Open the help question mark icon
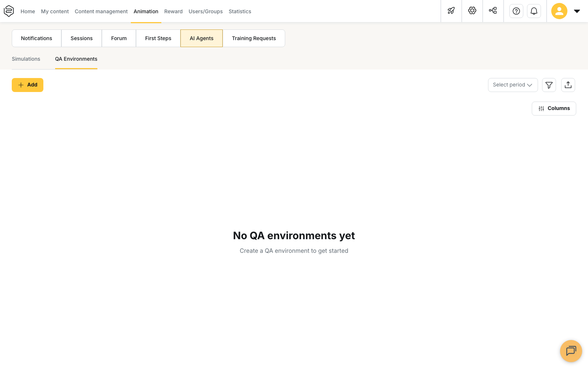The image size is (588, 368). pyautogui.click(x=516, y=11)
